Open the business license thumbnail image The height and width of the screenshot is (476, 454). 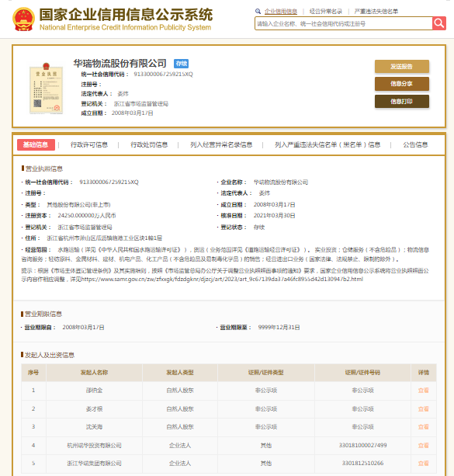[46, 88]
